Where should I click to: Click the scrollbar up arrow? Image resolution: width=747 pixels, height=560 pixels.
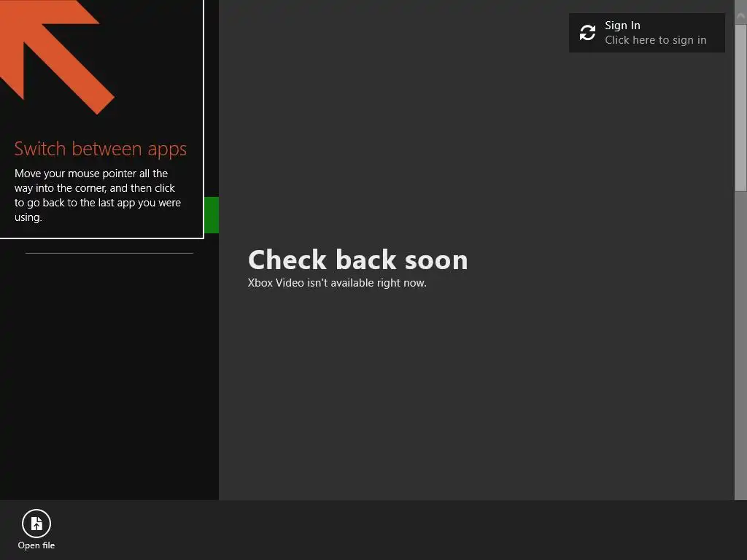point(740,16)
